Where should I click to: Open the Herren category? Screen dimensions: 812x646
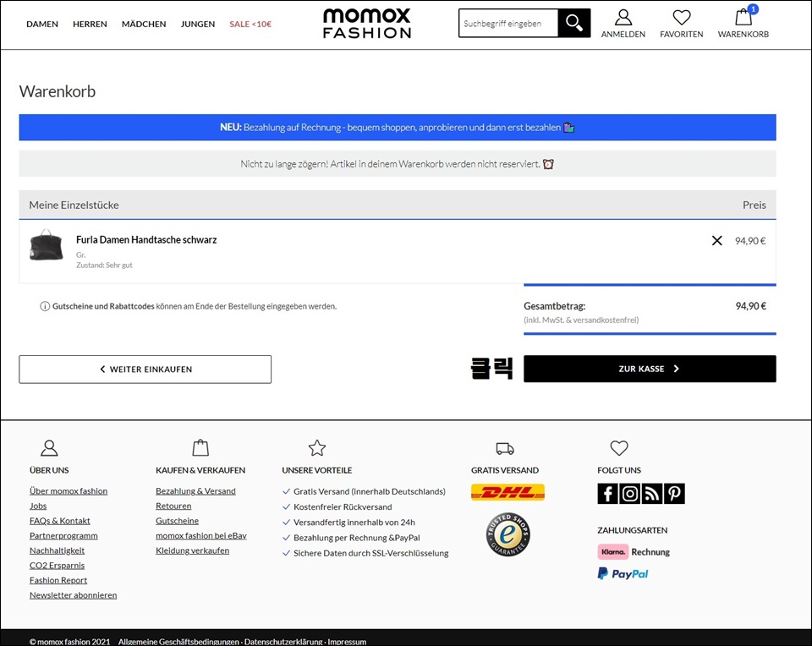coord(91,24)
